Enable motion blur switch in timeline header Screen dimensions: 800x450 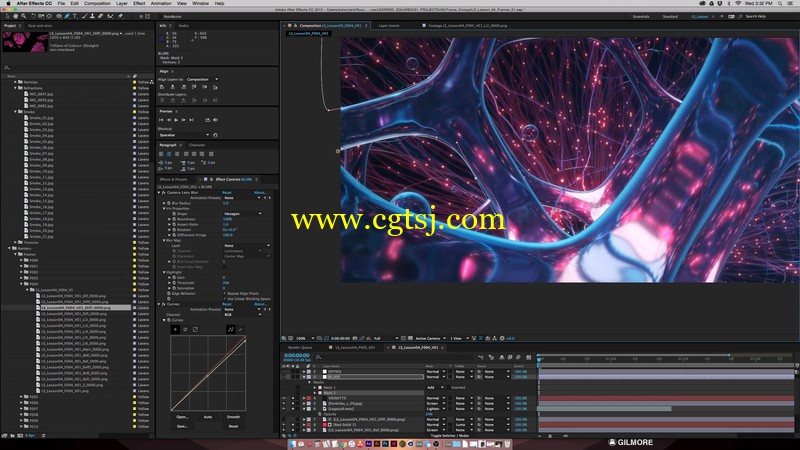(x=518, y=357)
